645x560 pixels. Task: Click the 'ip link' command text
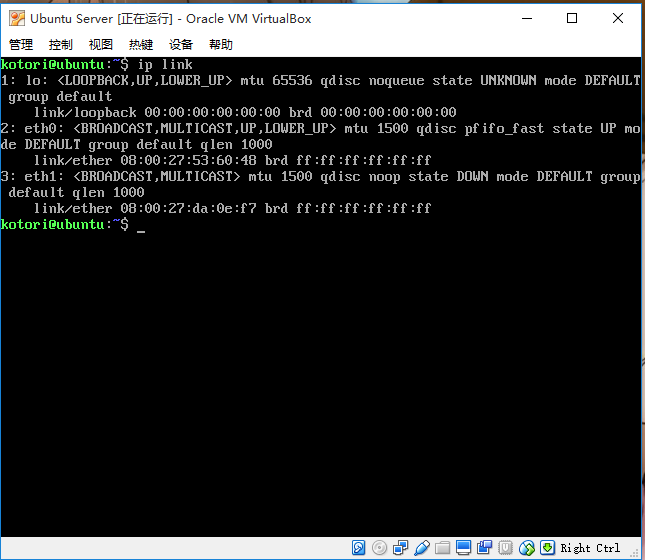coord(165,65)
